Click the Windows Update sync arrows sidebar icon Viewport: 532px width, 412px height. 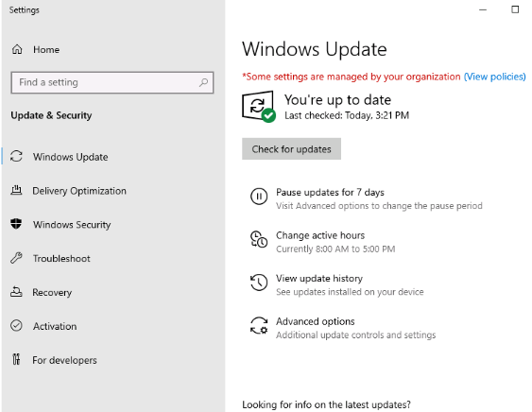tap(16, 157)
